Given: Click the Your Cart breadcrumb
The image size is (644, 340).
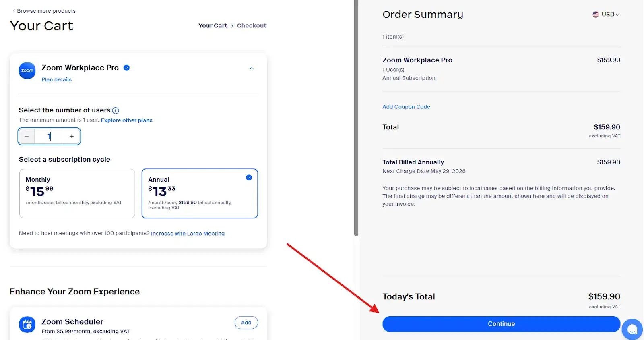Looking at the screenshot, I should pos(213,25).
